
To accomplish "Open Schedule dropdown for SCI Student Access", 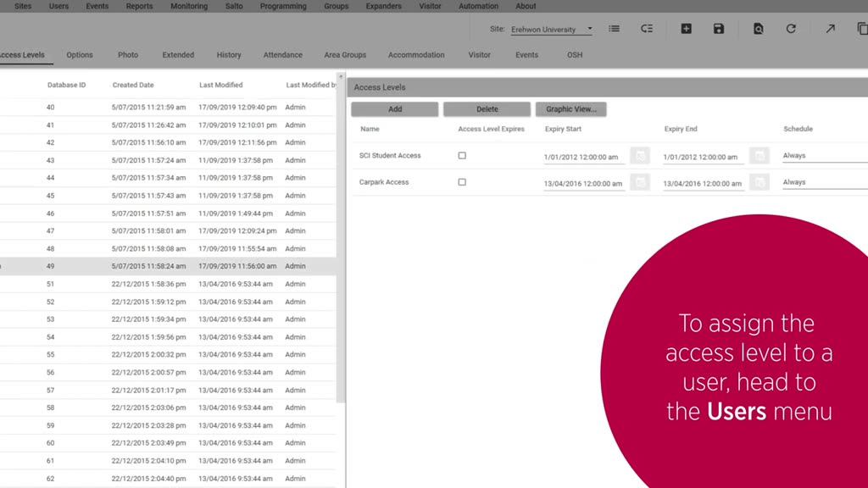I will [825, 156].
